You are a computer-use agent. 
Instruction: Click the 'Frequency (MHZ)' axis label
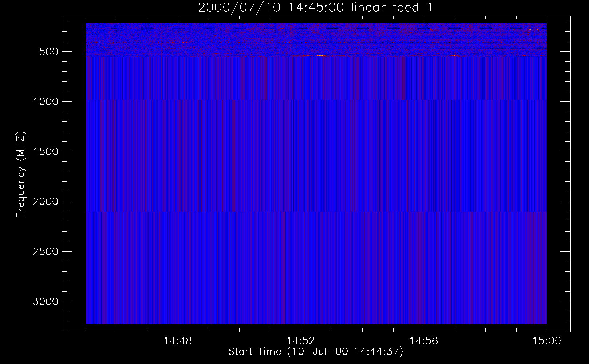[21, 174]
